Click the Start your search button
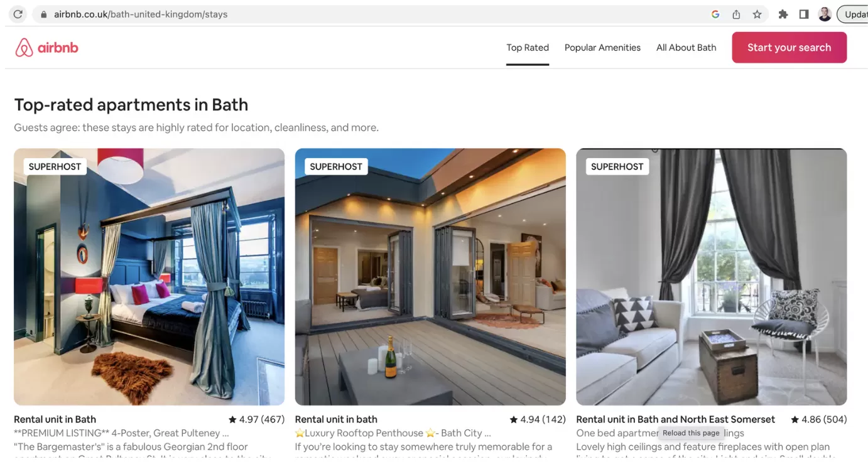This screenshot has height=467, width=868. pos(789,48)
